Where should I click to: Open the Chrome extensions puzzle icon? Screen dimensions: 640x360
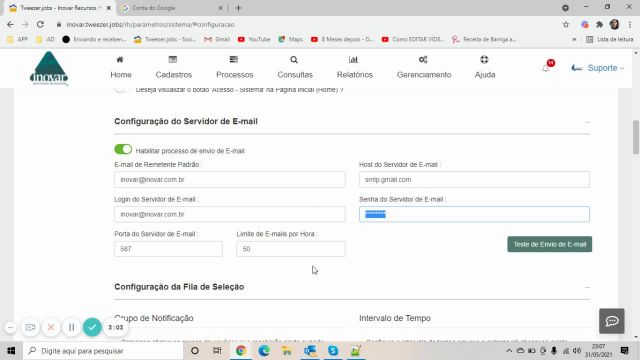point(599,24)
